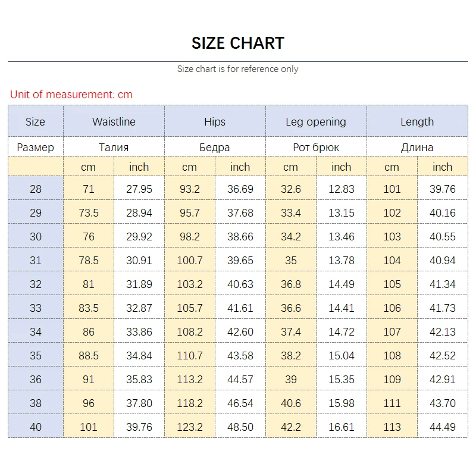Click the 'Size chart is for reference only' text
Viewport: 476px width, 476px height.
pyautogui.click(x=238, y=69)
